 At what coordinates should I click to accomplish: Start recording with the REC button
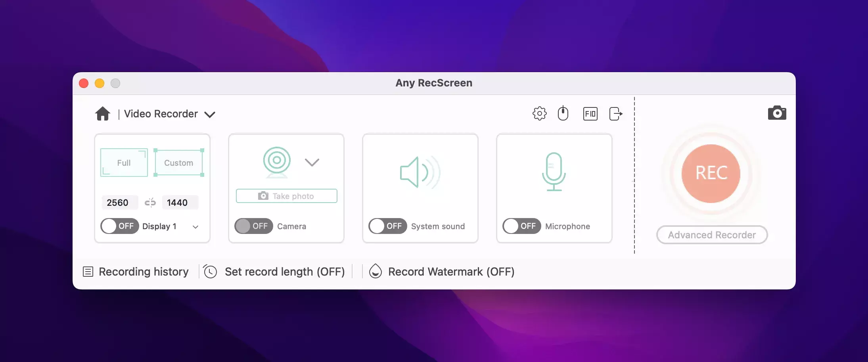click(x=711, y=173)
